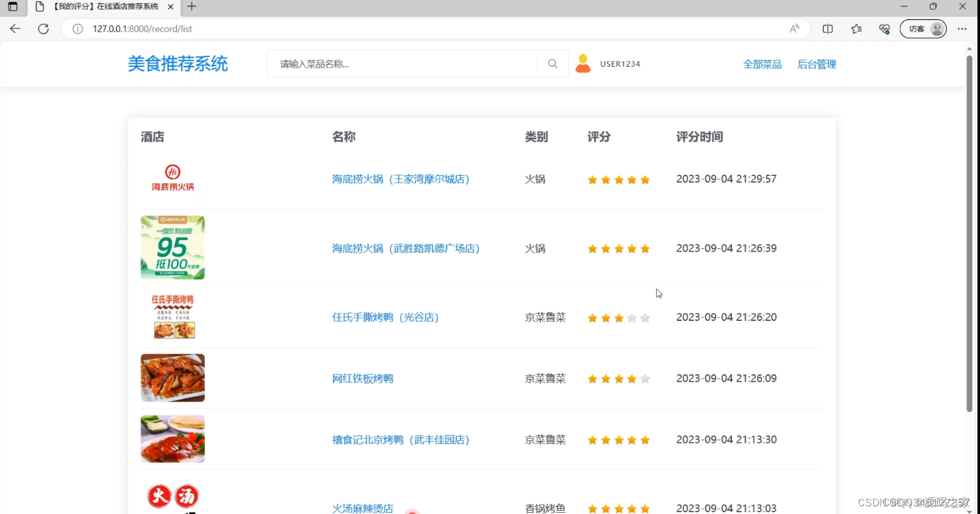
Task: Open the browser settings menu (ellipsis)
Action: 962,28
